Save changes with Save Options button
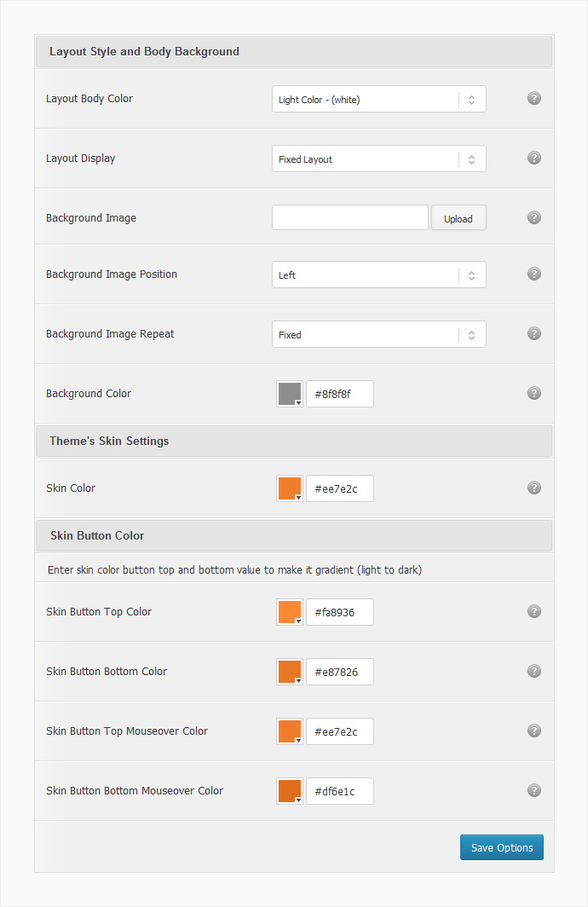This screenshot has width=588, height=907. tap(502, 847)
